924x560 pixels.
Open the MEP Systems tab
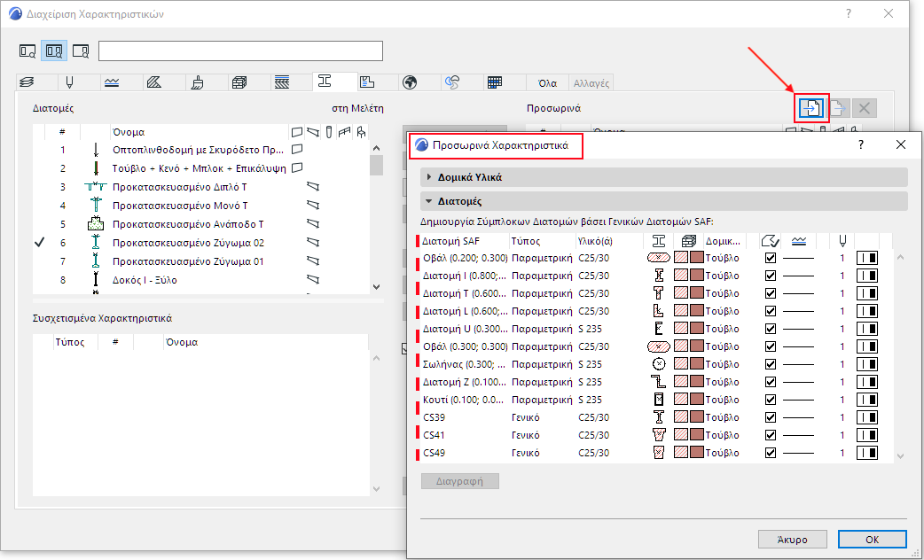452,82
